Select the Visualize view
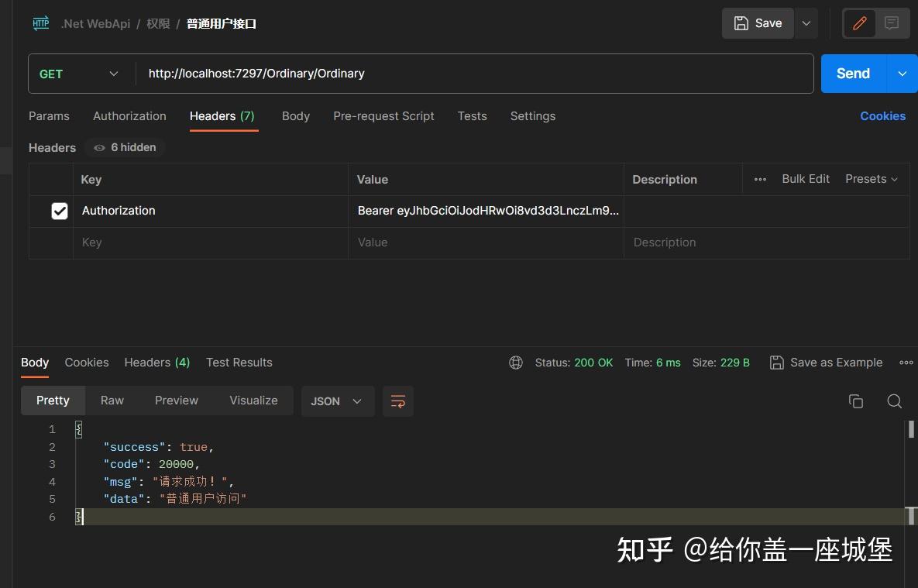Image resolution: width=918 pixels, height=588 pixels. pos(253,401)
